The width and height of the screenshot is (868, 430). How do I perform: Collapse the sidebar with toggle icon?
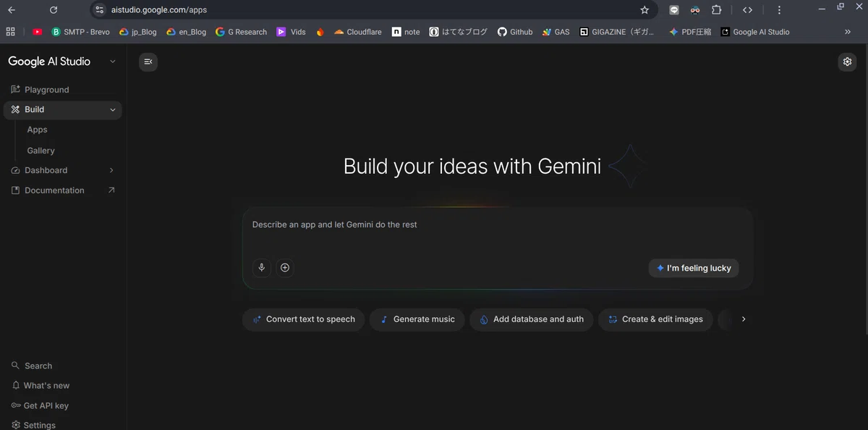tap(148, 62)
